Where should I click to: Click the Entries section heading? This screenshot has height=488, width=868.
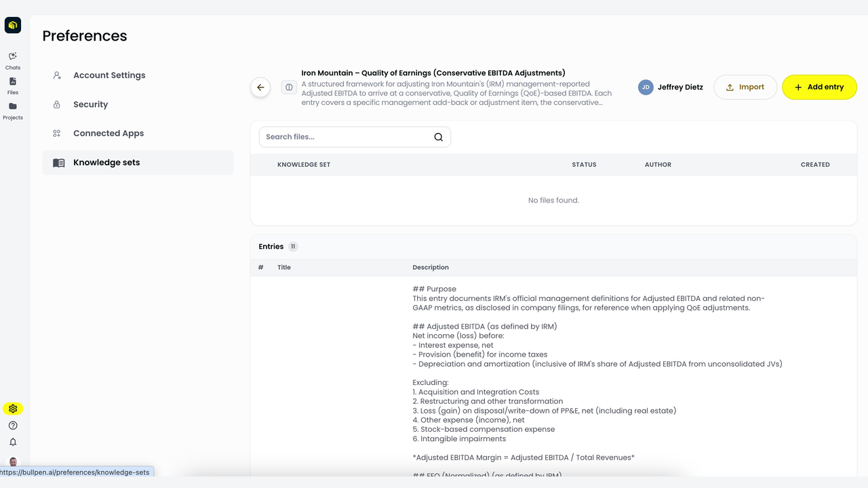[x=271, y=247]
